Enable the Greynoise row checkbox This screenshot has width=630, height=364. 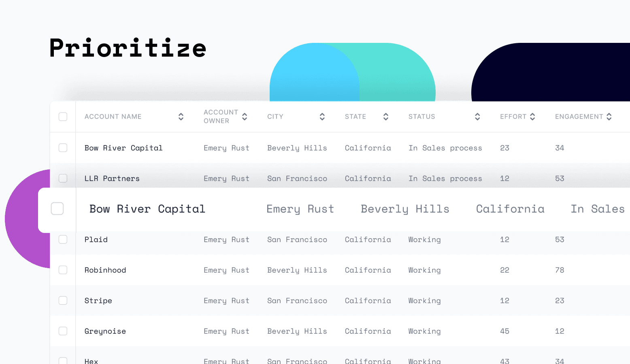click(x=63, y=331)
